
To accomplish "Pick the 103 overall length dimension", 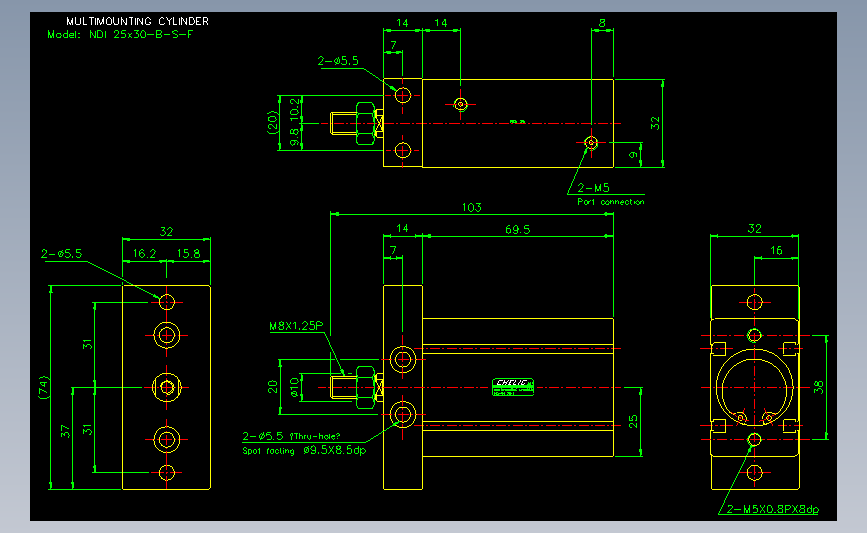I will pos(472,207).
